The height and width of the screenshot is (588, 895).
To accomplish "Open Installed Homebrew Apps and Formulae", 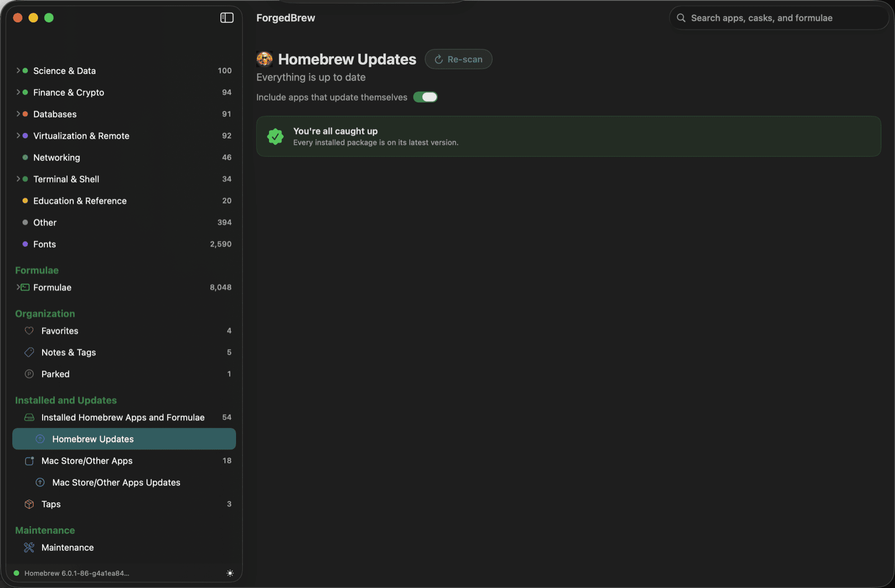I will (x=124, y=418).
